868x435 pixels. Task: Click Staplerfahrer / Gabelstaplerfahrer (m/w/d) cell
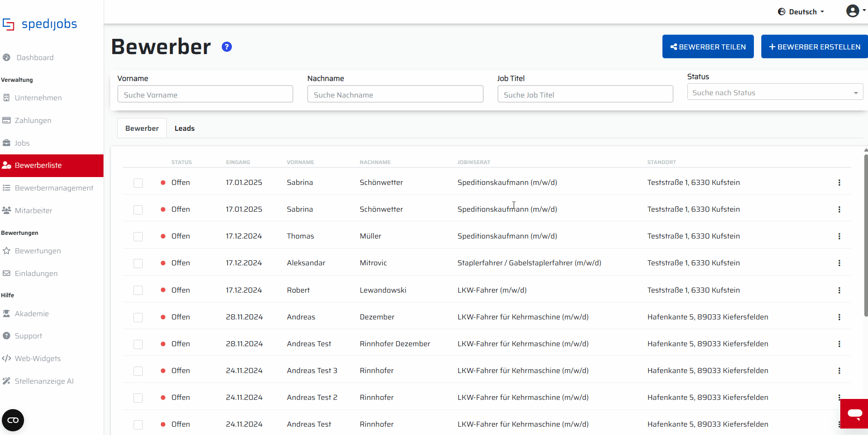pos(529,263)
